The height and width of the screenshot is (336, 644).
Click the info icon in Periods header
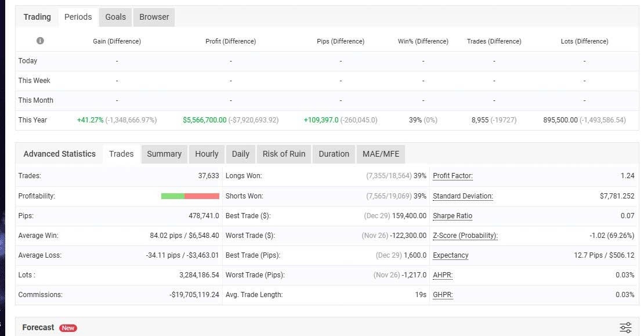pos(39,41)
